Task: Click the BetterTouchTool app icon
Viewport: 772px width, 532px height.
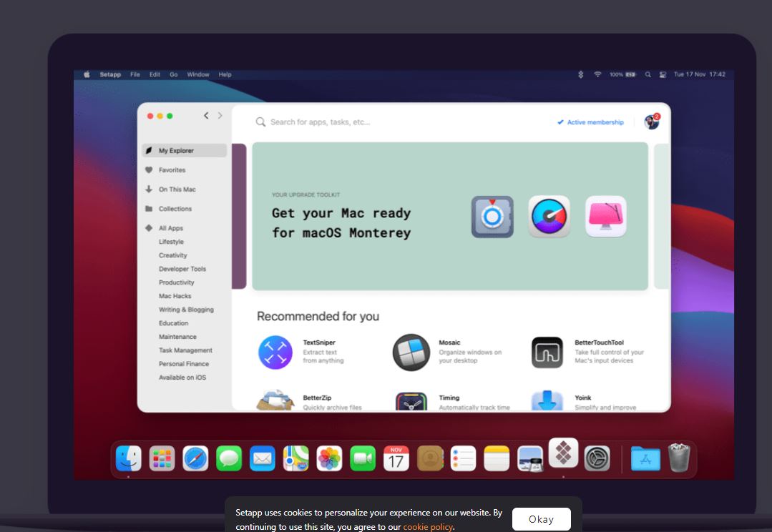Action: coord(547,353)
